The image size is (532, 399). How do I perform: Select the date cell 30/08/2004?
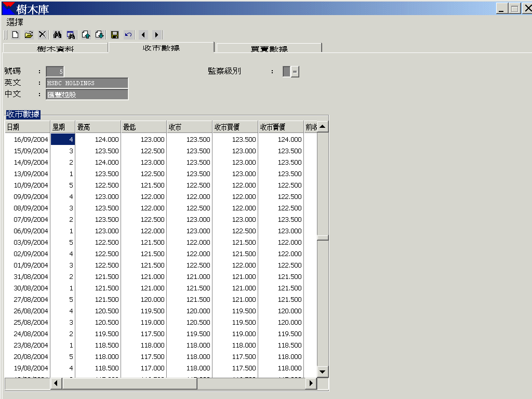coord(28,288)
